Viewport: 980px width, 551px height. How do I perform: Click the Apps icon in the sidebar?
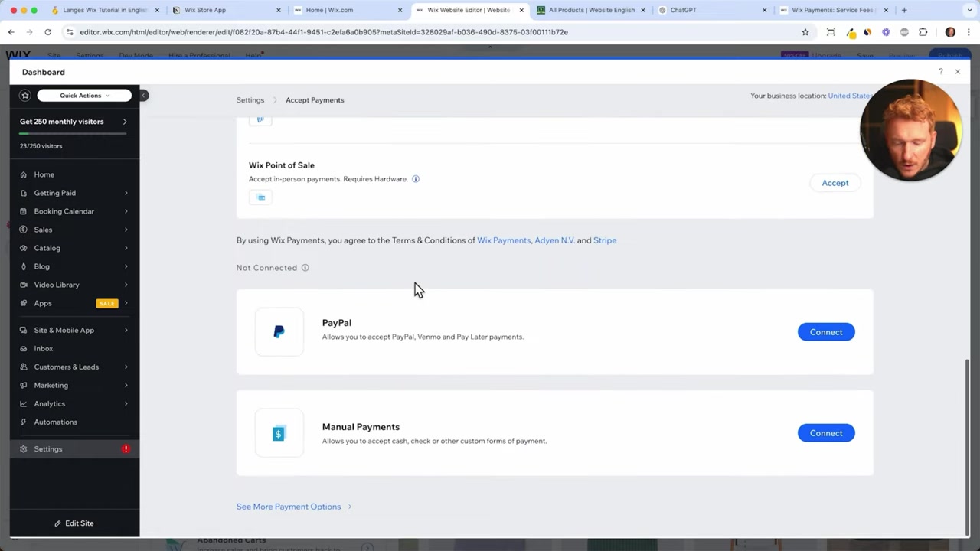24,303
